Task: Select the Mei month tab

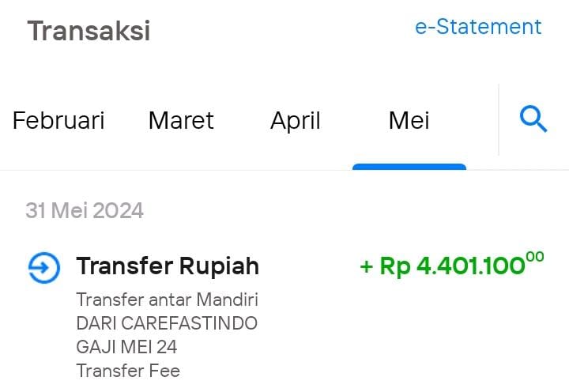Action: tap(409, 120)
